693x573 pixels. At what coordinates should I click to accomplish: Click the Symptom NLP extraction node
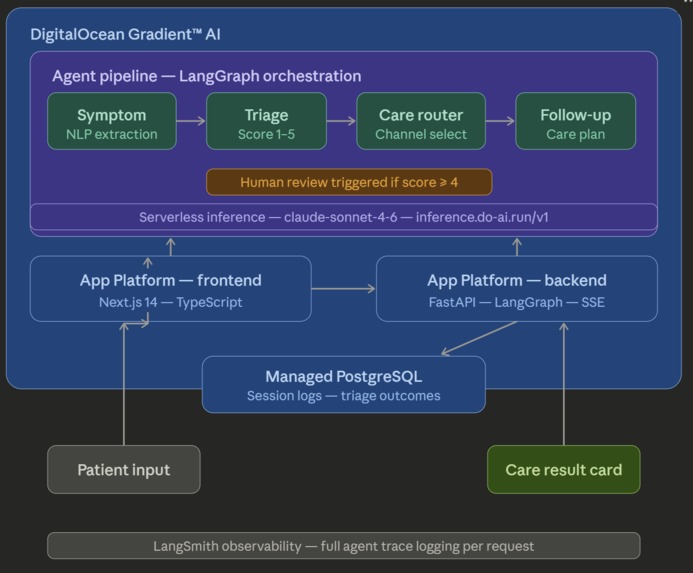click(112, 121)
